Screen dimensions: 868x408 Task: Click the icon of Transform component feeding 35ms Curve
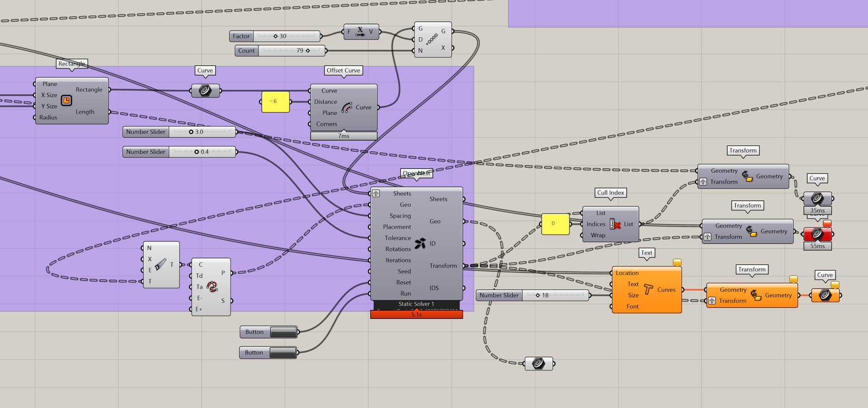click(x=747, y=176)
